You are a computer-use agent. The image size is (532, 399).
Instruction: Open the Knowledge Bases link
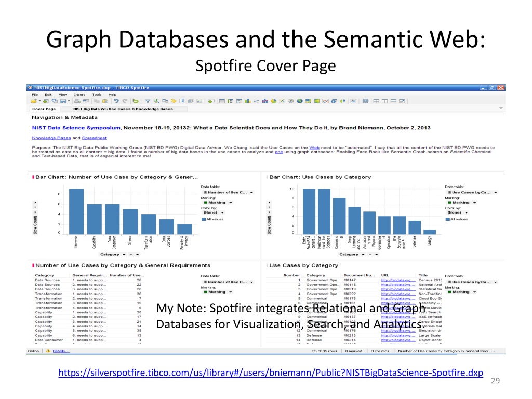51,138
